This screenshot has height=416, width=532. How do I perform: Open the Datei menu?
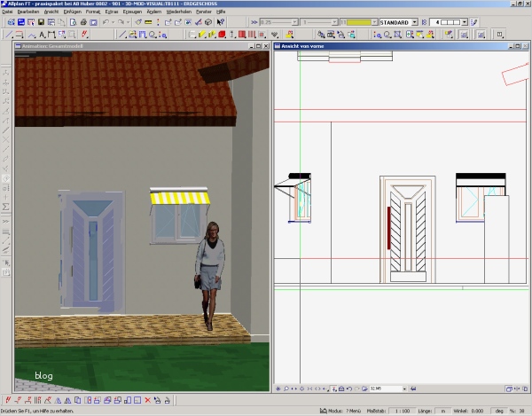click(8, 11)
